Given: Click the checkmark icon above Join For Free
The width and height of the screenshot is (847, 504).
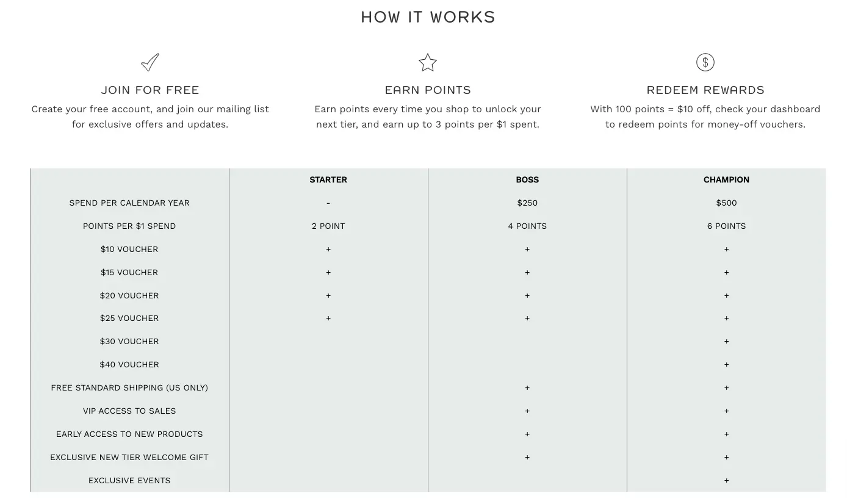Looking at the screenshot, I should 150,62.
